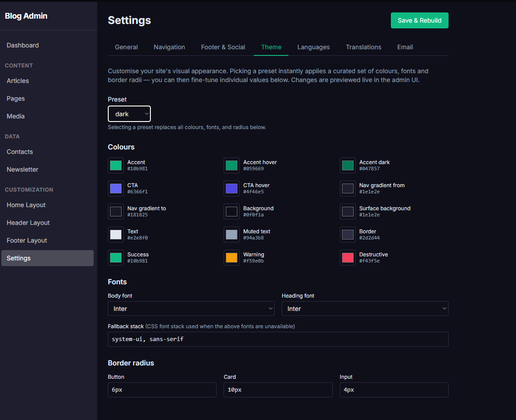Image resolution: width=516 pixels, height=420 pixels.
Task: Open the Preset dropdown showing dark
Action: coord(129,114)
